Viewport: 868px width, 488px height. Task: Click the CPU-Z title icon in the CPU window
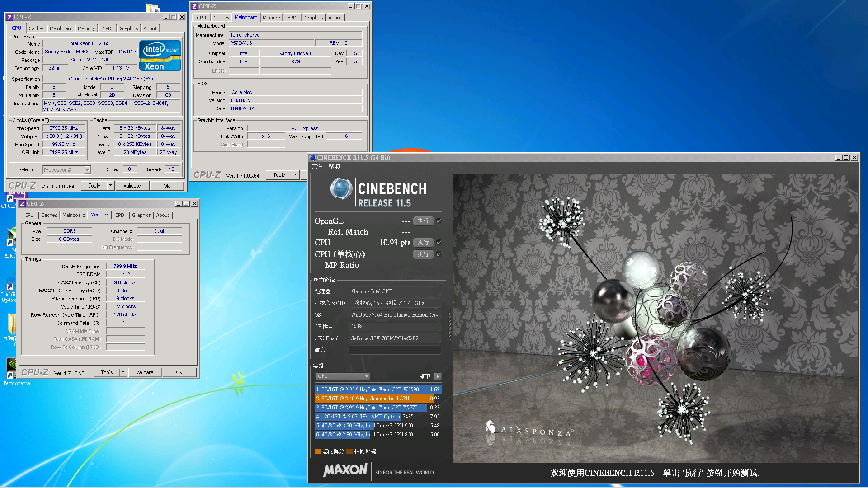coord(9,17)
